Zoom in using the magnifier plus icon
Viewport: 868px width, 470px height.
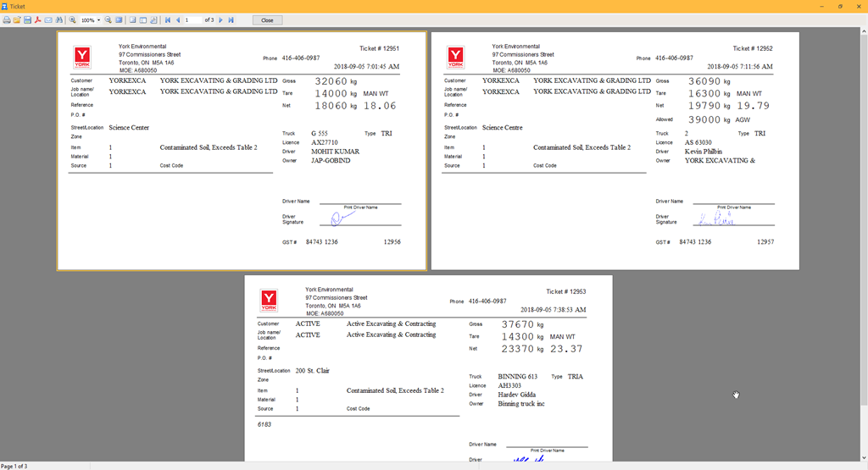pyautogui.click(x=73, y=19)
